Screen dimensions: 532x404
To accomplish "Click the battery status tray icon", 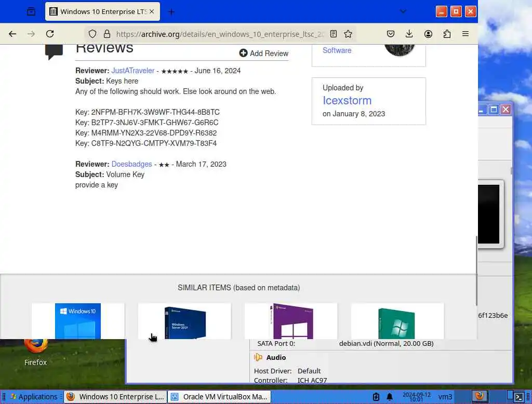I will [376, 397].
